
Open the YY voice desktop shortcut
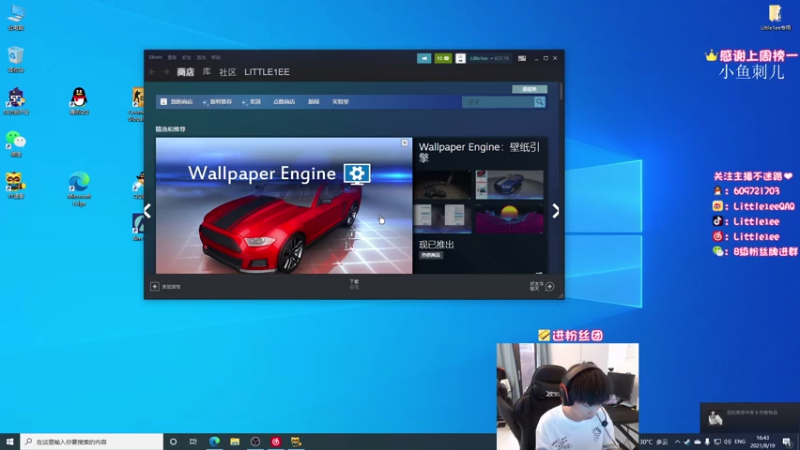[x=16, y=185]
